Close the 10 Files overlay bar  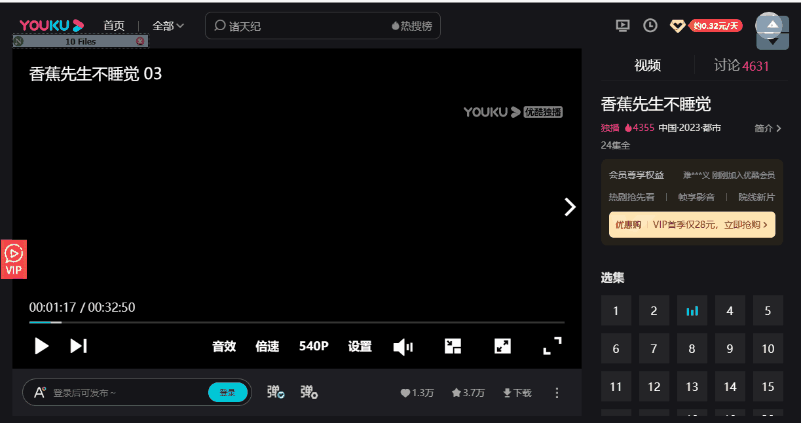click(x=139, y=41)
